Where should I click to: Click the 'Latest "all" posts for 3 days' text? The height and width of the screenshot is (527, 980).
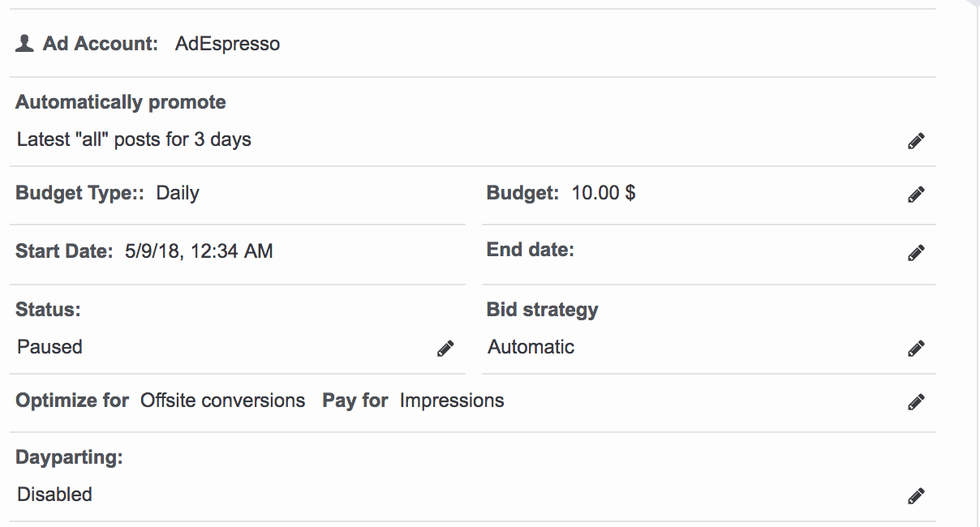[x=134, y=139]
